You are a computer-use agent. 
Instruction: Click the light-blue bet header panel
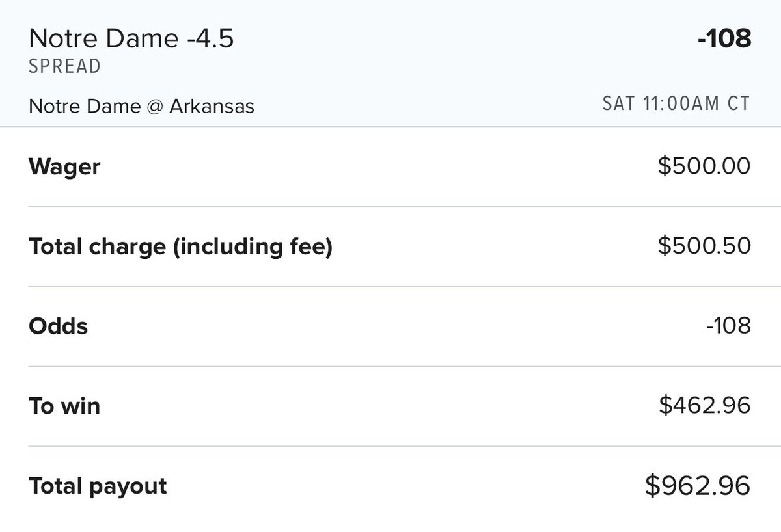[390, 63]
